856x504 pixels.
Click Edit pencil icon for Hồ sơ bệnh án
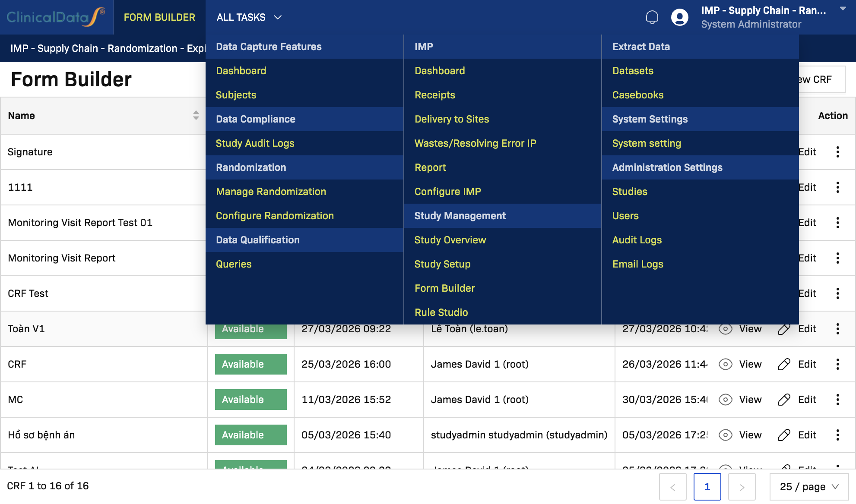click(784, 435)
